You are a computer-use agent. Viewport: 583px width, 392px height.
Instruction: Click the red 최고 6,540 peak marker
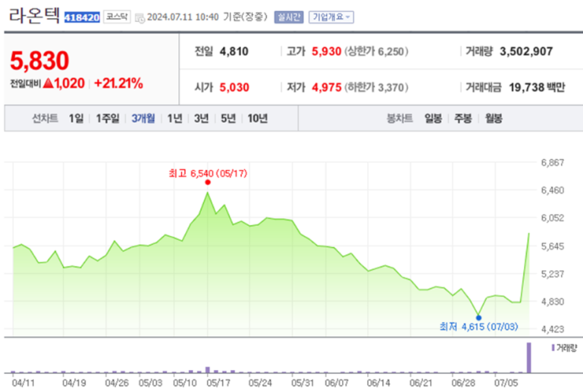207,182
